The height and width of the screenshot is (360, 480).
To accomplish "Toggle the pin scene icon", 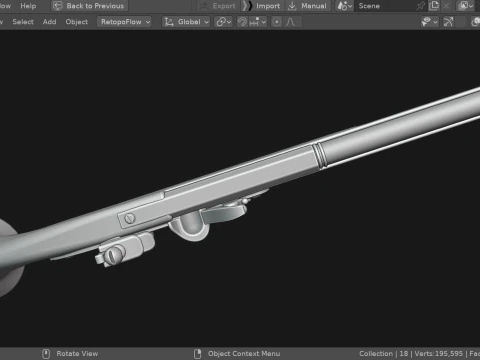I will point(421,6).
